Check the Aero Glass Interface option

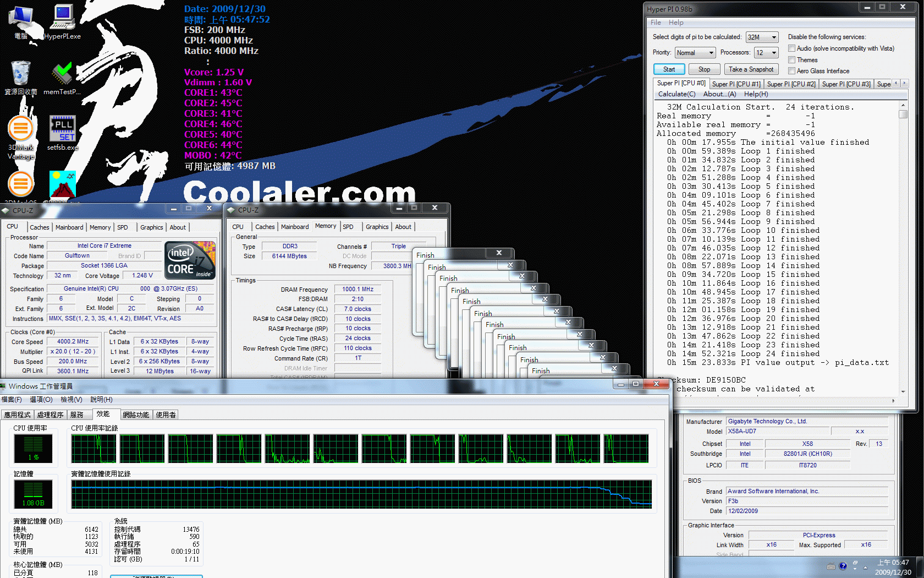tap(792, 70)
